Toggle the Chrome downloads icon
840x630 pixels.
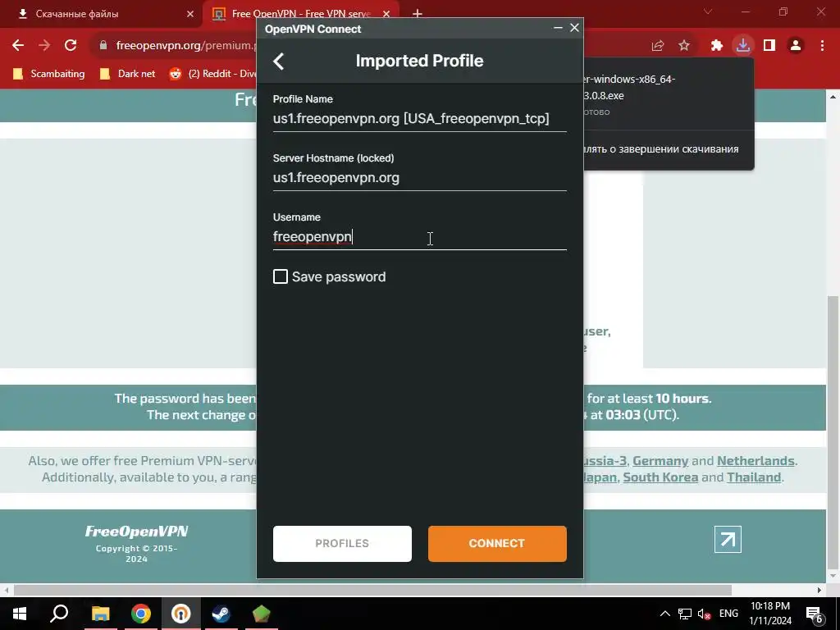tap(743, 46)
